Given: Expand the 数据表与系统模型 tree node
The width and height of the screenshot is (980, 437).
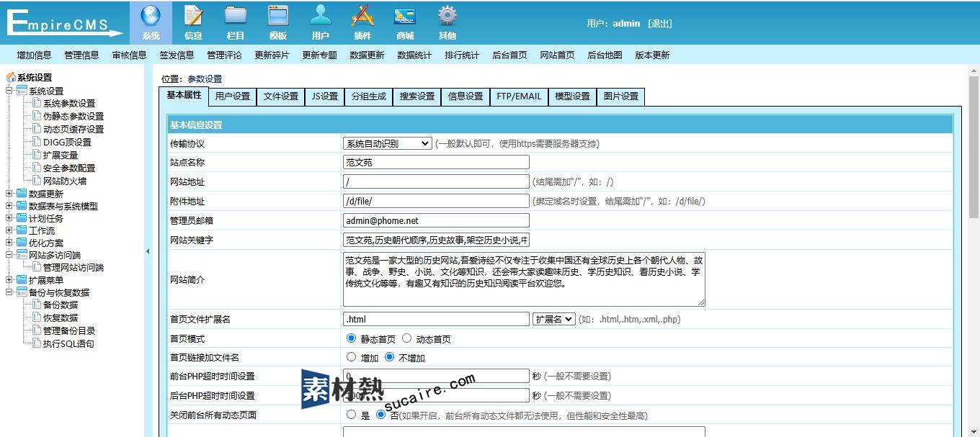Looking at the screenshot, I should coord(9,206).
